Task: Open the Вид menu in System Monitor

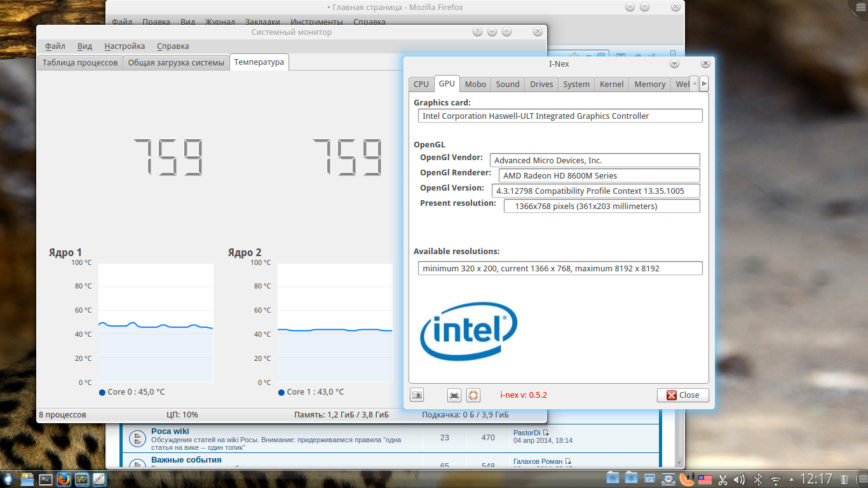Action: tap(85, 46)
